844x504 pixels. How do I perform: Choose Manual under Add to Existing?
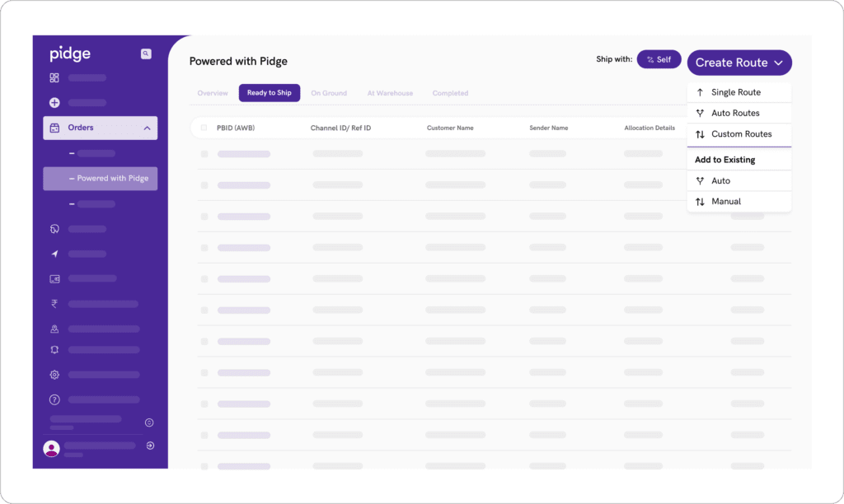point(739,202)
